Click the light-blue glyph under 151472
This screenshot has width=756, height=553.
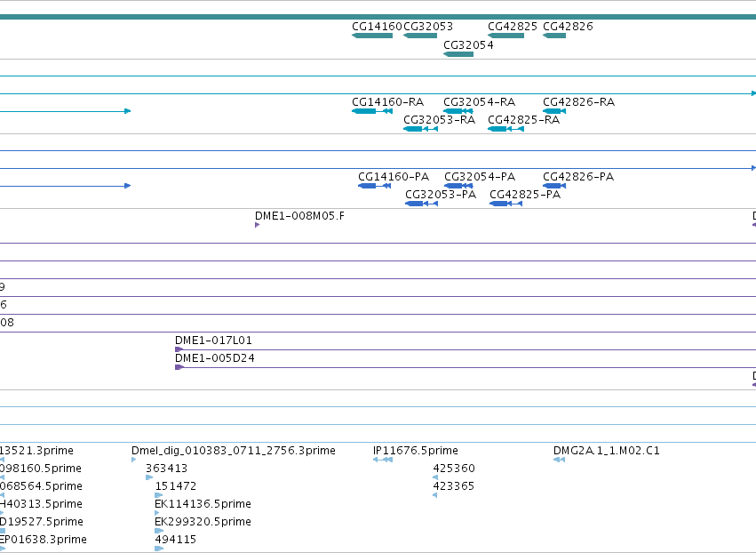click(159, 495)
